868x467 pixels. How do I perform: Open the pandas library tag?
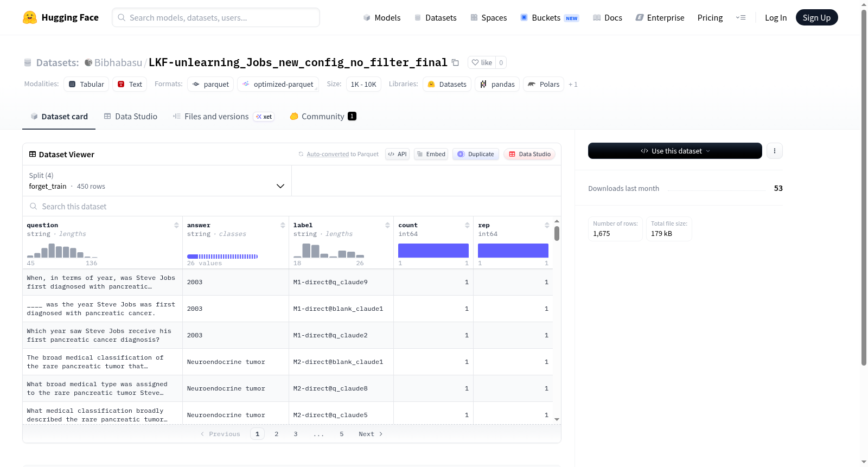coord(497,84)
